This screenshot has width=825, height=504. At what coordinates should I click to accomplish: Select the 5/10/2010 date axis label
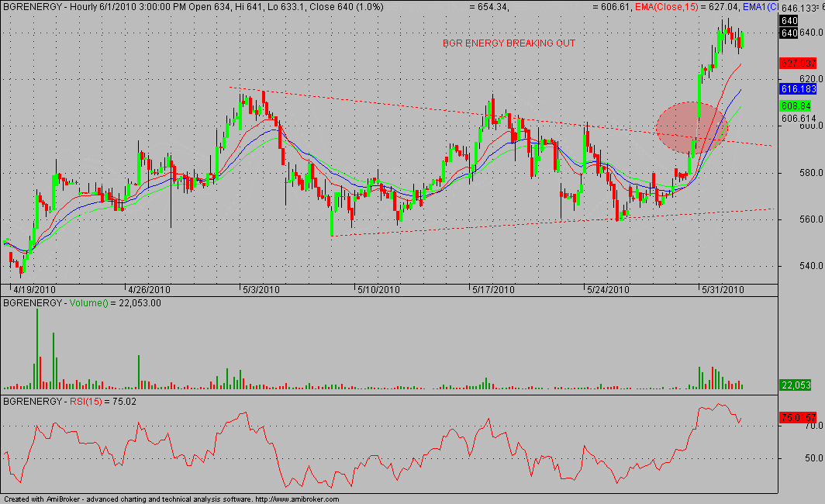pos(378,290)
